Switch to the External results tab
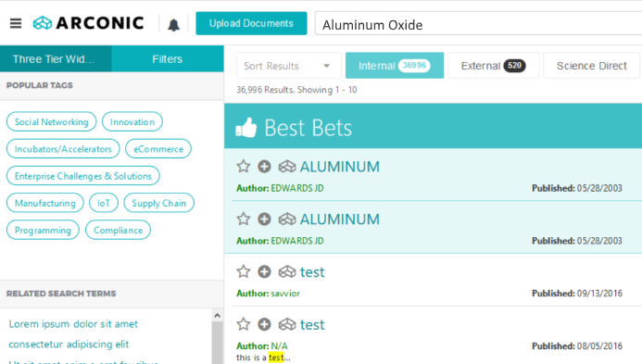Image resolution: width=642 pixels, height=364 pixels. click(494, 66)
